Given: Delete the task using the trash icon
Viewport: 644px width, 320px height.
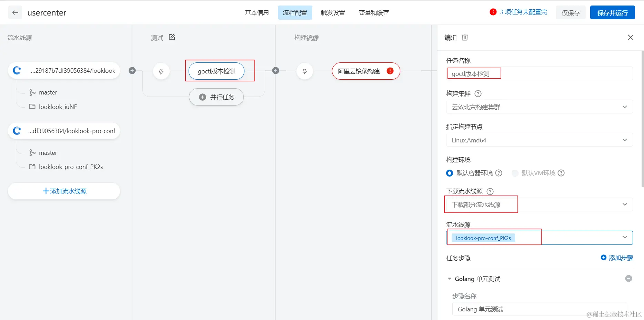Looking at the screenshot, I should click(465, 37).
